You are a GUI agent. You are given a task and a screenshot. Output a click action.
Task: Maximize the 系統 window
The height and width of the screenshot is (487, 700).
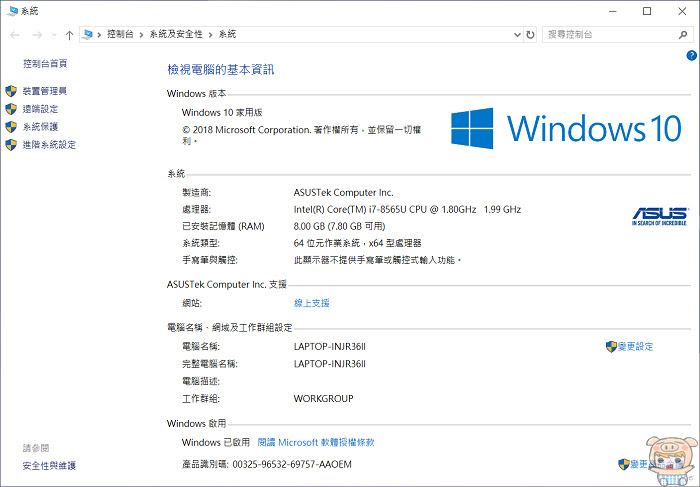tap(647, 12)
